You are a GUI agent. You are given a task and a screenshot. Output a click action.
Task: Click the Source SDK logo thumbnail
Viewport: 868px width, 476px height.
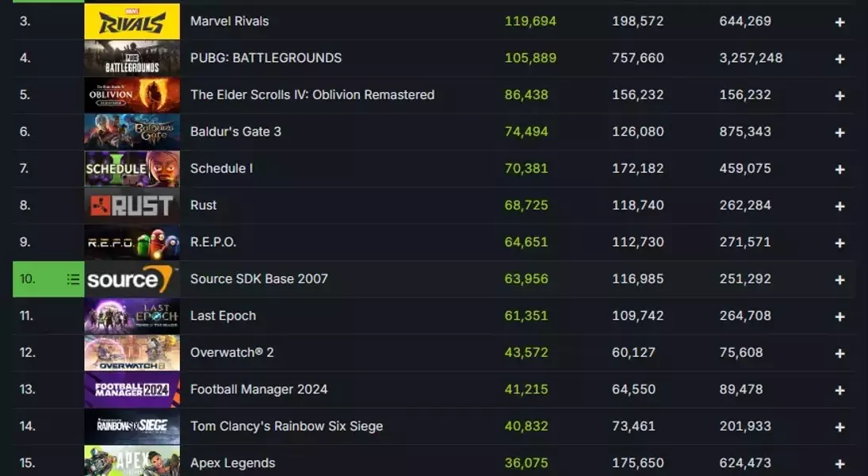pyautogui.click(x=132, y=279)
